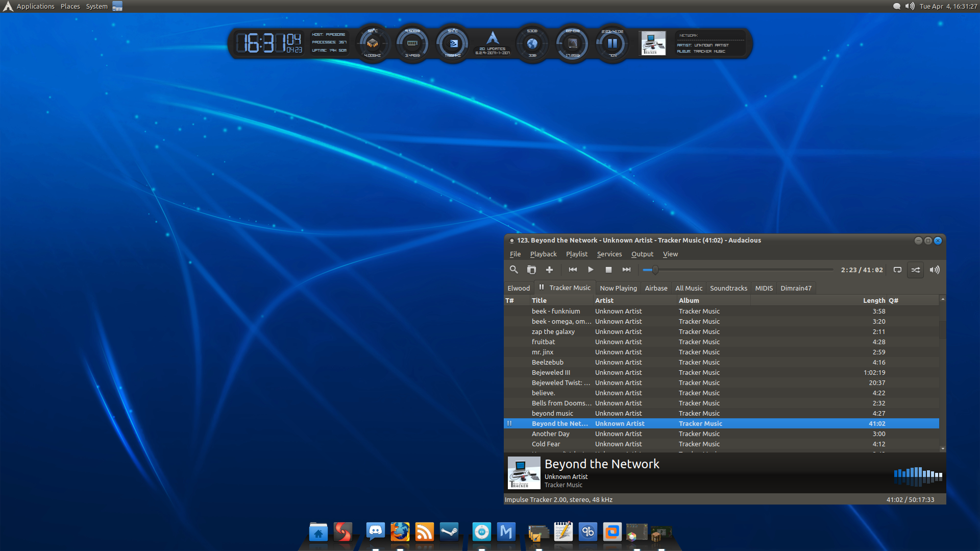Select the track 'beek - funknium'
Image resolution: width=980 pixels, height=551 pixels.
coord(721,311)
